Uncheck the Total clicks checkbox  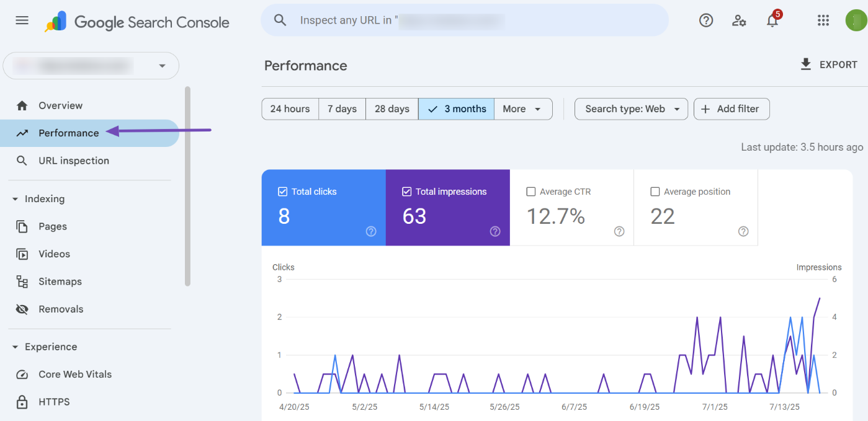pyautogui.click(x=284, y=191)
